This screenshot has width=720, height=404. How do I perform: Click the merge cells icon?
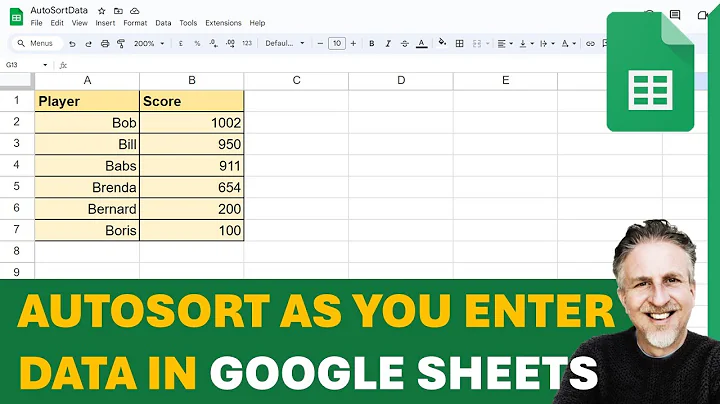pos(477,44)
